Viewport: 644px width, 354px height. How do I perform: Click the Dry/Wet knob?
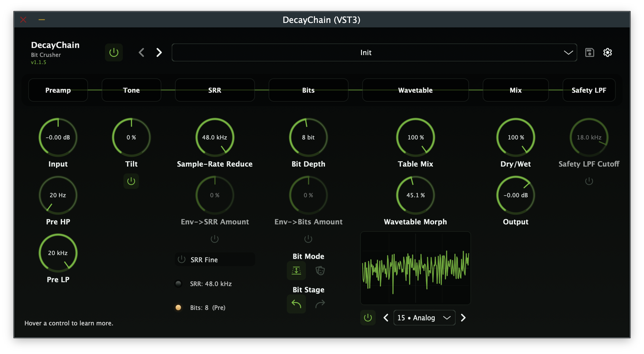coord(515,137)
